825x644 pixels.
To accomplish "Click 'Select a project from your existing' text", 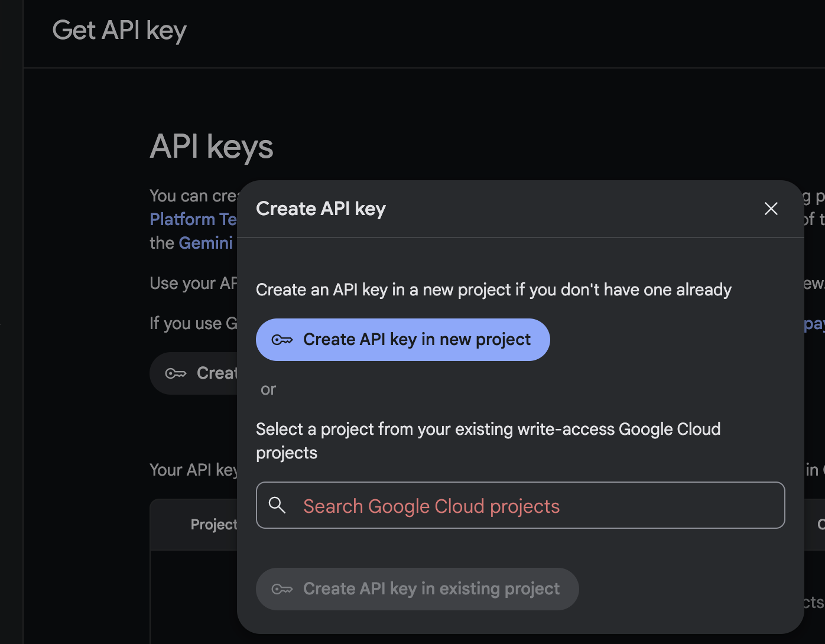I will (488, 430).
